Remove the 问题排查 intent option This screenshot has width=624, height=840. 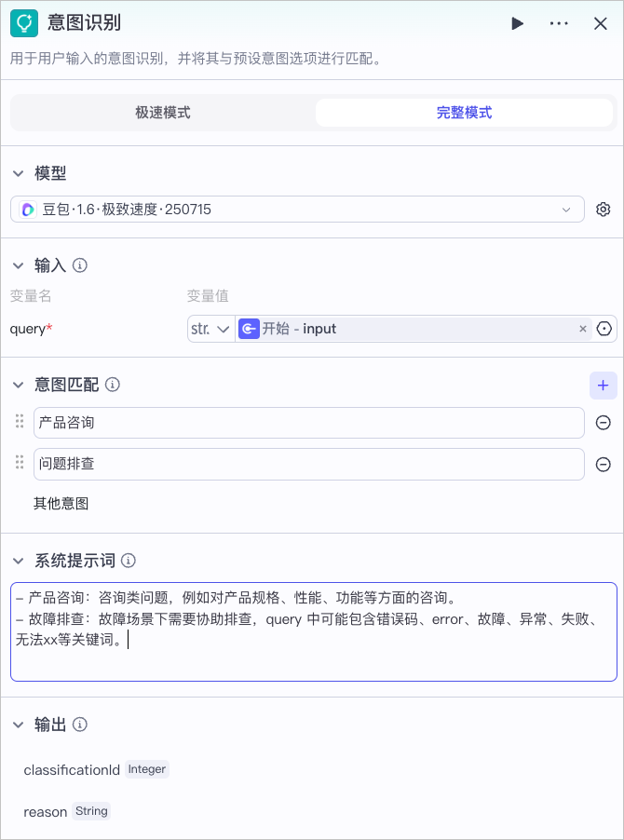coord(603,465)
